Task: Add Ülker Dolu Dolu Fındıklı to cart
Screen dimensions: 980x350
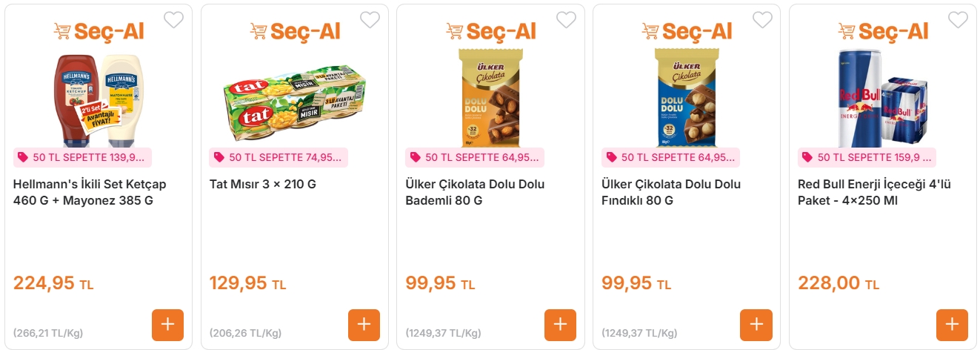Action: pos(756,325)
